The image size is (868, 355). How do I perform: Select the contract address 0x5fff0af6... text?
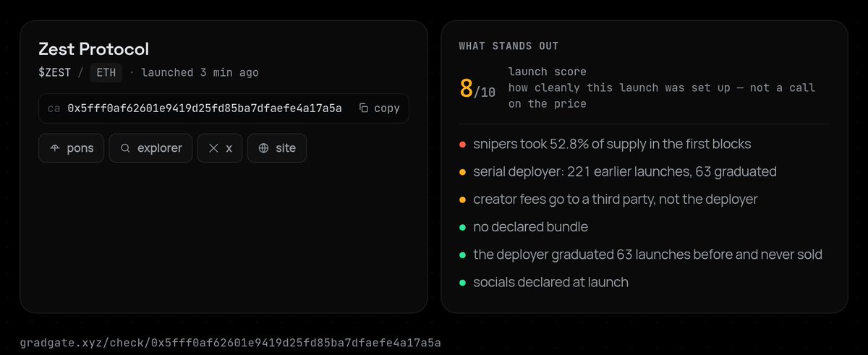[x=205, y=108]
